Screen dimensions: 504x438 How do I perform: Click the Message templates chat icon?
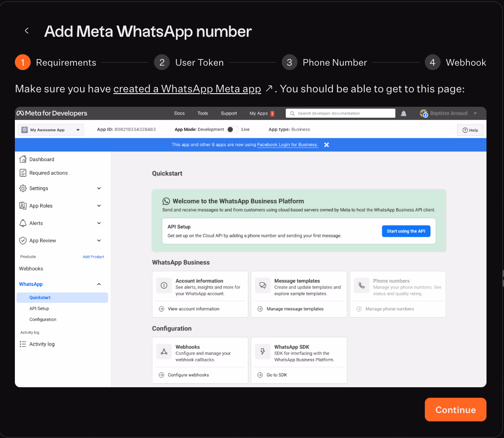(263, 285)
